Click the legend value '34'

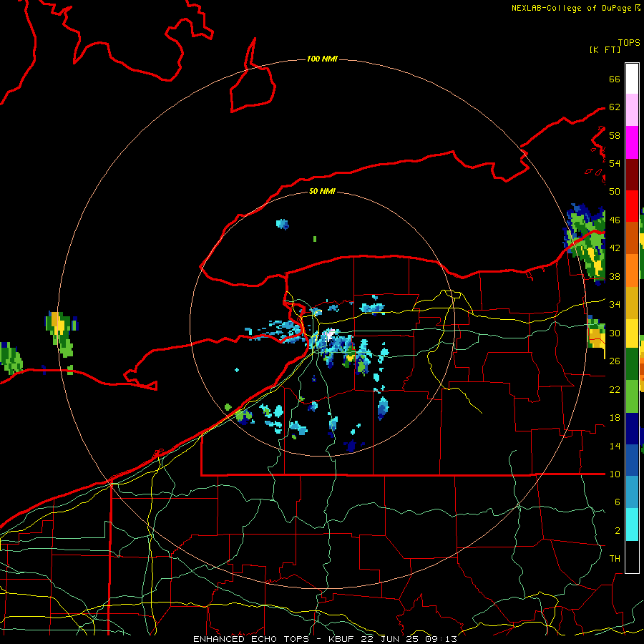click(x=615, y=304)
